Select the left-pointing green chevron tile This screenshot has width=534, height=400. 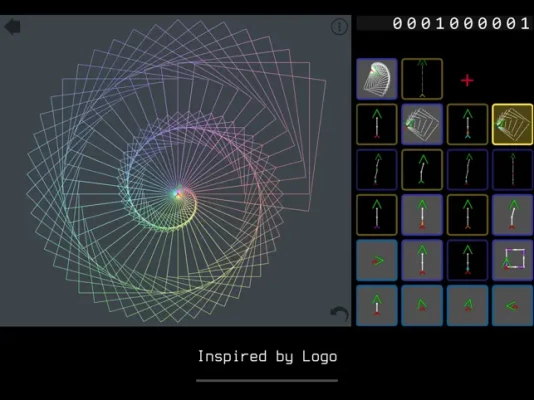[513, 305]
